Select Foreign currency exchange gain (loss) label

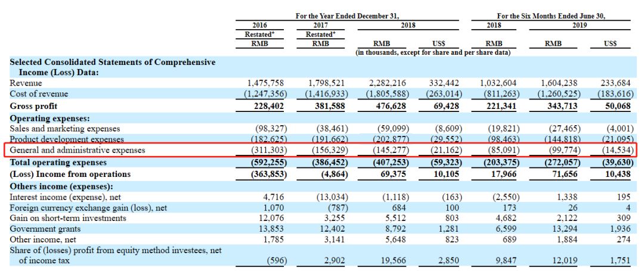coord(88,208)
